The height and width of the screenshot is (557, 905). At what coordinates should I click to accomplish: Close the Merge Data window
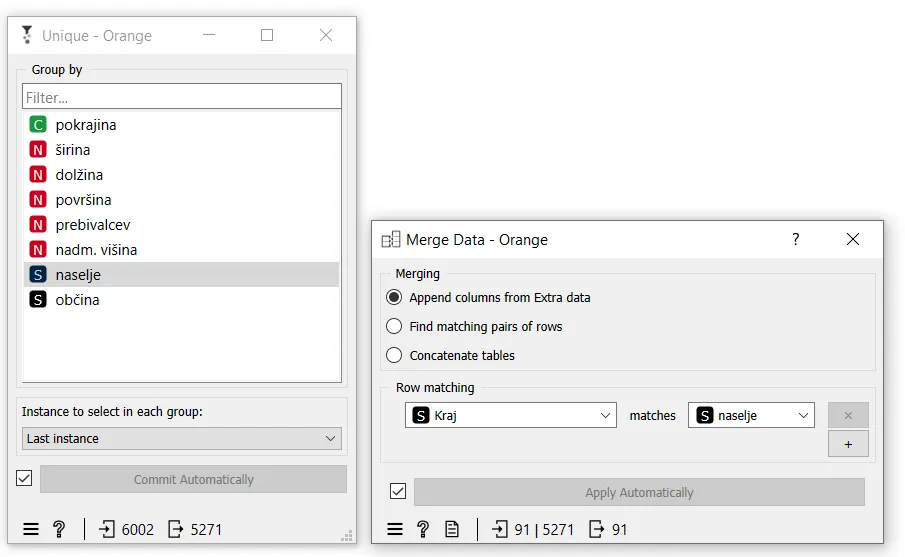click(852, 239)
